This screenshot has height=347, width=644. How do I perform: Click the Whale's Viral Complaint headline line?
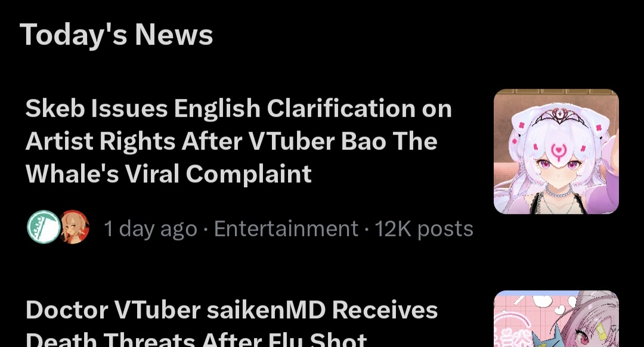click(168, 173)
